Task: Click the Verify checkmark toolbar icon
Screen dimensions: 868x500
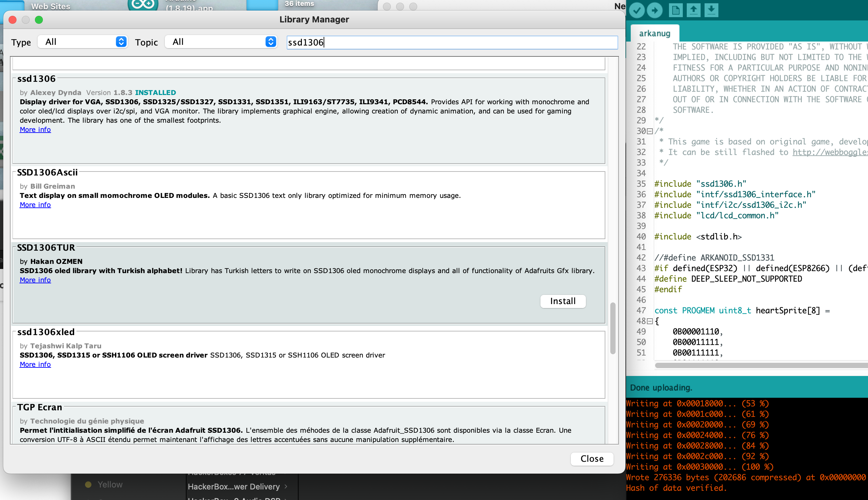Action: click(637, 10)
